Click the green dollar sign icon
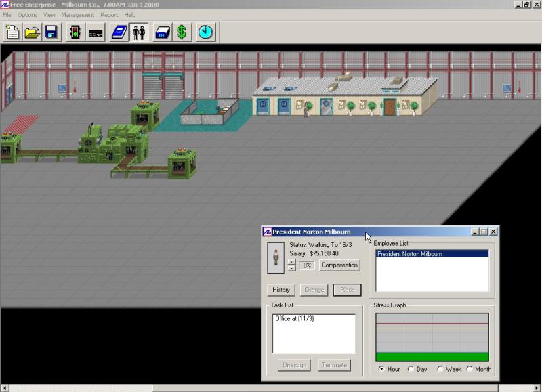 182,32
